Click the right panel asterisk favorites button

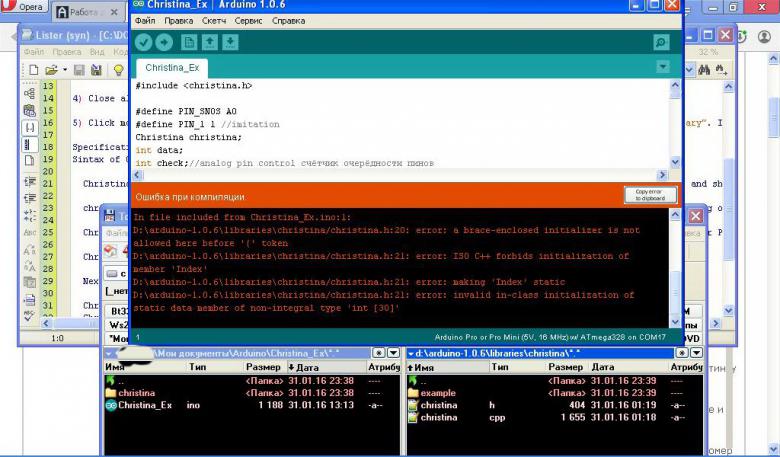point(682,353)
